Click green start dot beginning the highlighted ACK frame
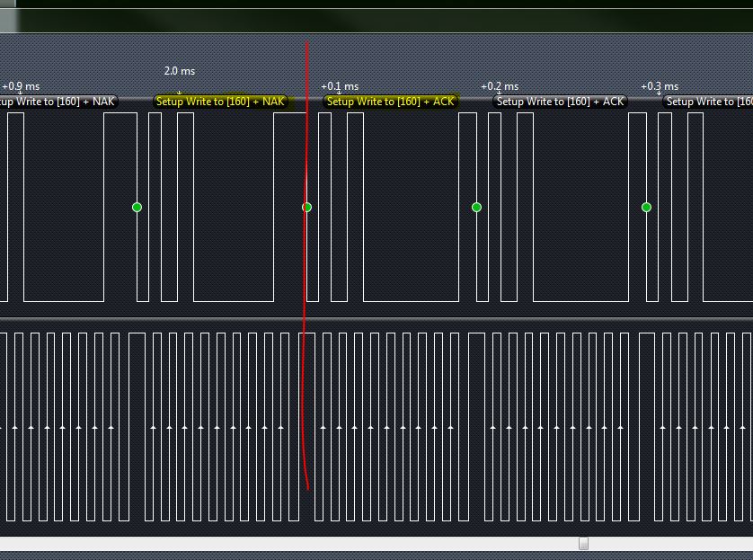 pos(307,207)
